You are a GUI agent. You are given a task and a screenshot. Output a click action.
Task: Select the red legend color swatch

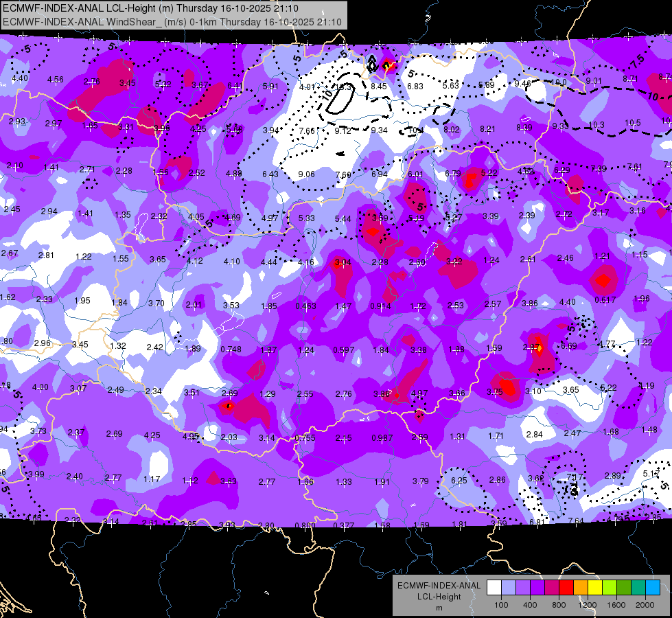[x=566, y=588]
